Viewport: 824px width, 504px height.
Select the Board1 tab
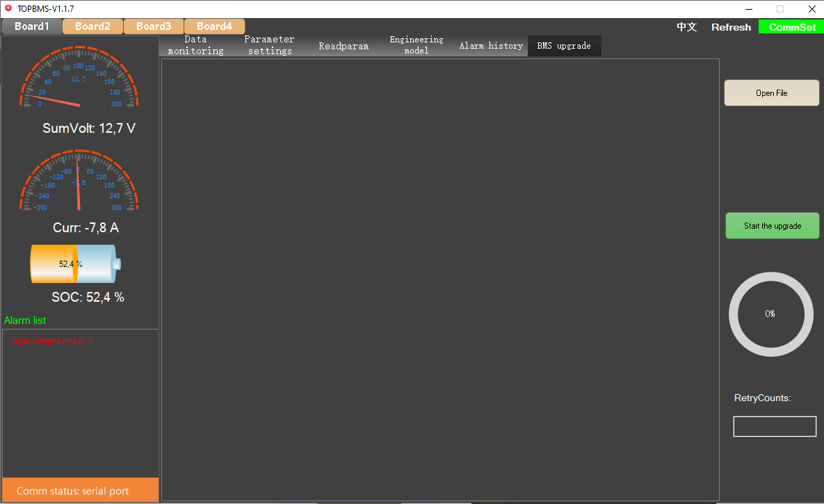[x=31, y=26]
